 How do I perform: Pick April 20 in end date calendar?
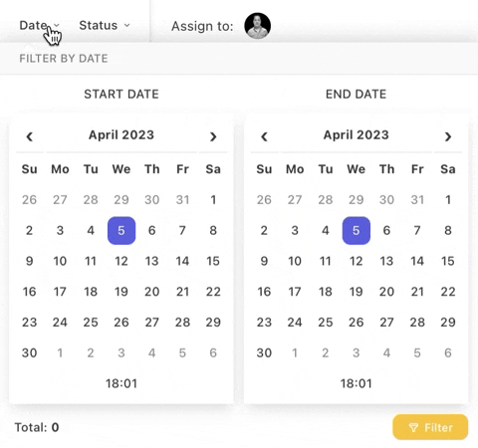[x=386, y=292]
